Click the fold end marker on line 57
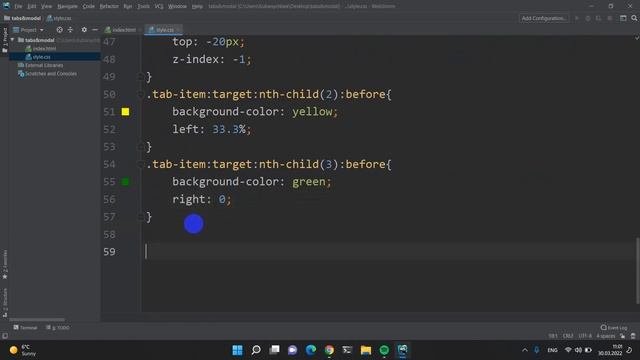Viewport: 640px width, 360px height. tap(140, 217)
